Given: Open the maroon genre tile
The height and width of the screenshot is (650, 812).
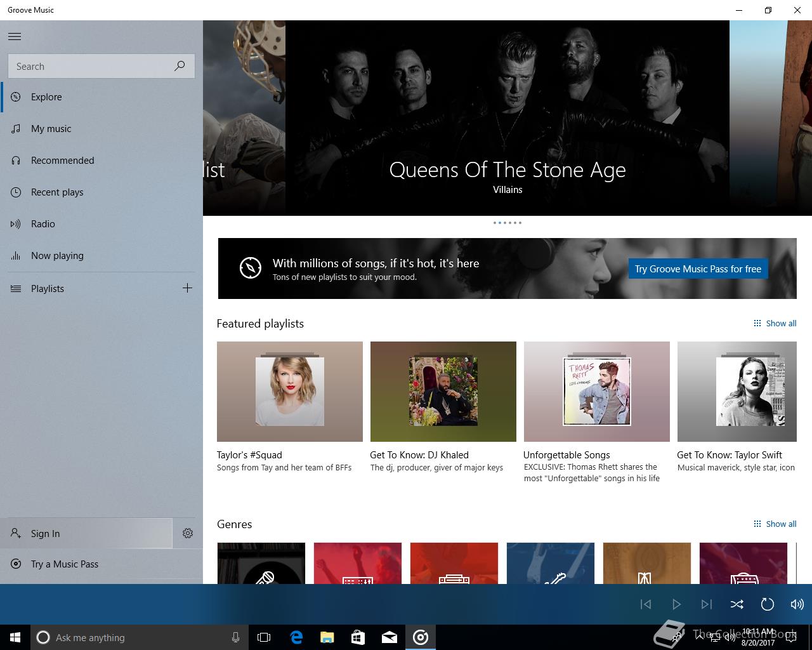Looking at the screenshot, I should (x=743, y=563).
